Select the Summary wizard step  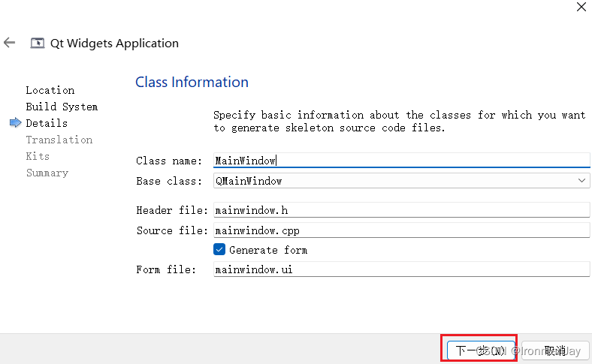pyautogui.click(x=47, y=173)
